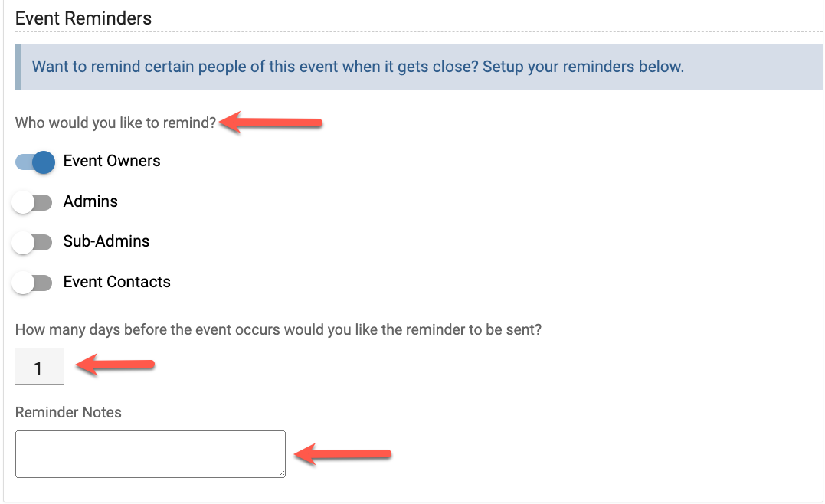The width and height of the screenshot is (825, 504).
Task: Click the red arrow pointing at the days field
Action: [x=117, y=366]
